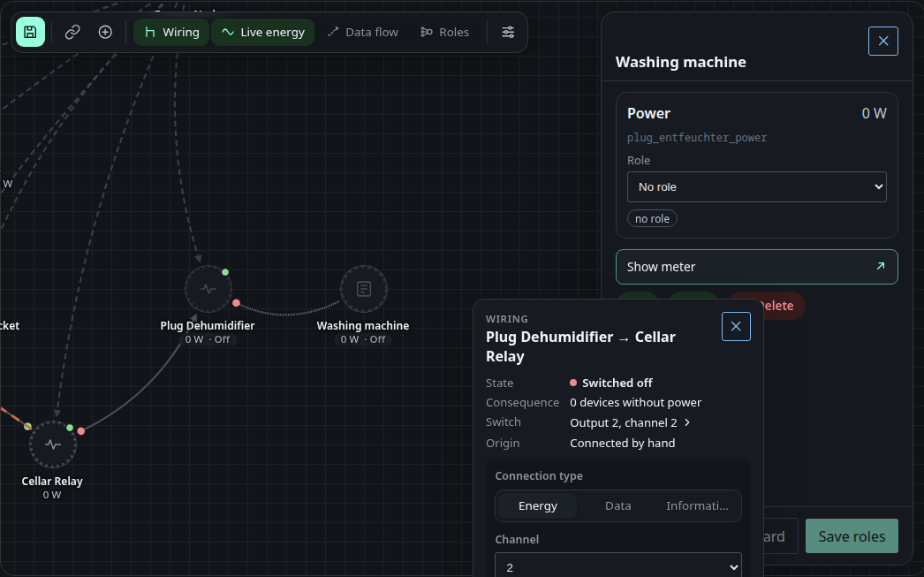Toggle the Data flow layer
Viewport: 924px width, 577px height.
coord(362,32)
